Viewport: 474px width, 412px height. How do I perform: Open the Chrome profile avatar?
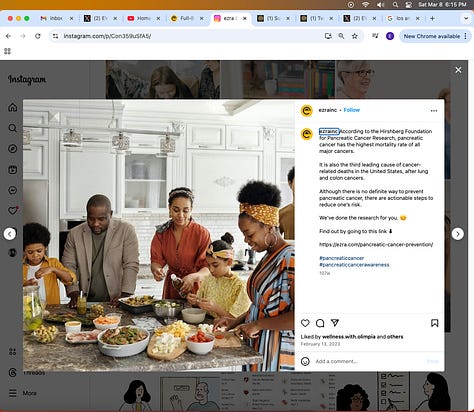(x=390, y=36)
